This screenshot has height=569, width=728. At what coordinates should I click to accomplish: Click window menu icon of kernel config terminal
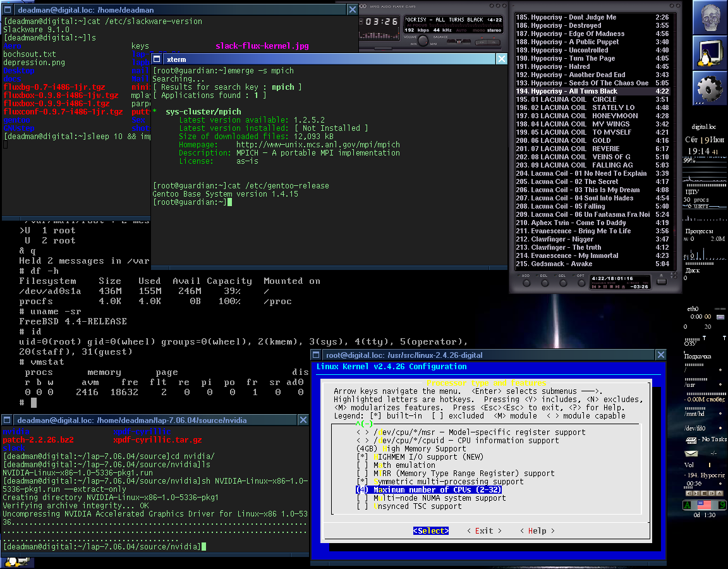pos(316,355)
